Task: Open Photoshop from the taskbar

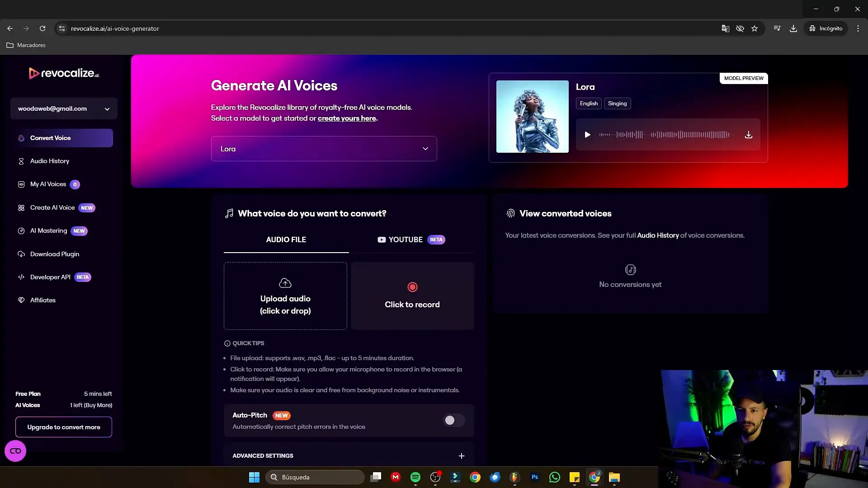Action: [x=535, y=477]
